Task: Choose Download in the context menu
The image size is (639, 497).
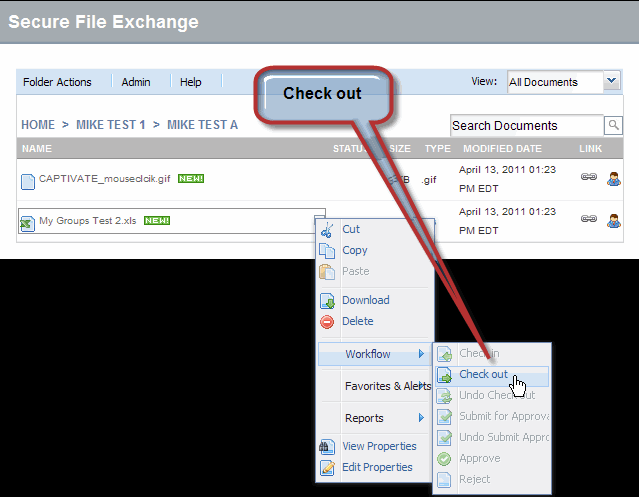Action: pyautogui.click(x=365, y=300)
